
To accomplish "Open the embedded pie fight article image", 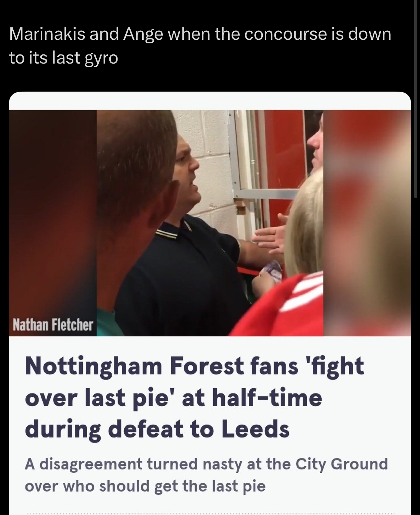I will tap(210, 223).
